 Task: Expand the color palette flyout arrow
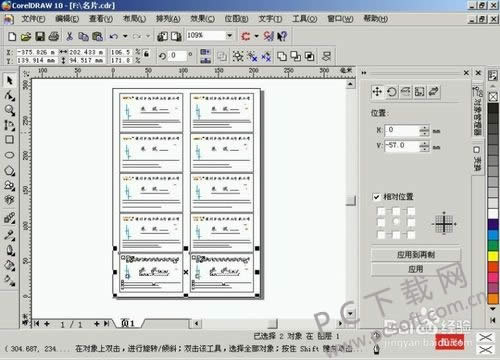pyautogui.click(x=493, y=320)
